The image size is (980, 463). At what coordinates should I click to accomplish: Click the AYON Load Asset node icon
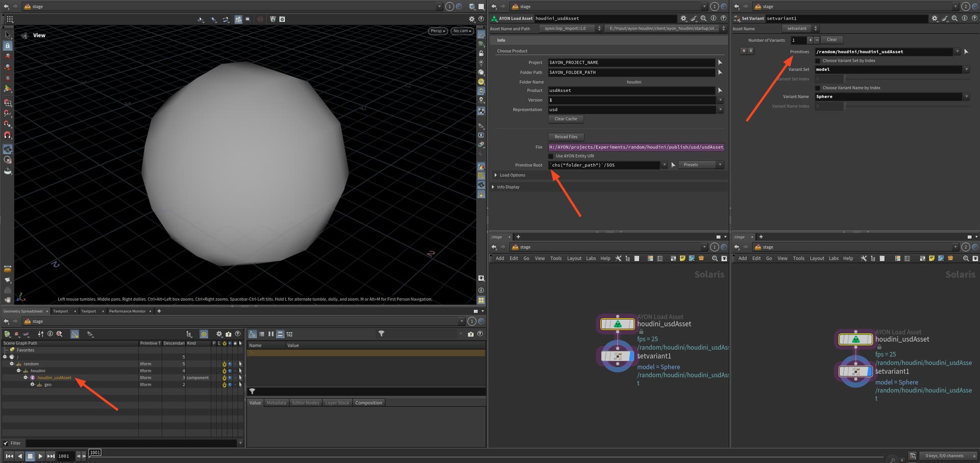pyautogui.click(x=618, y=324)
